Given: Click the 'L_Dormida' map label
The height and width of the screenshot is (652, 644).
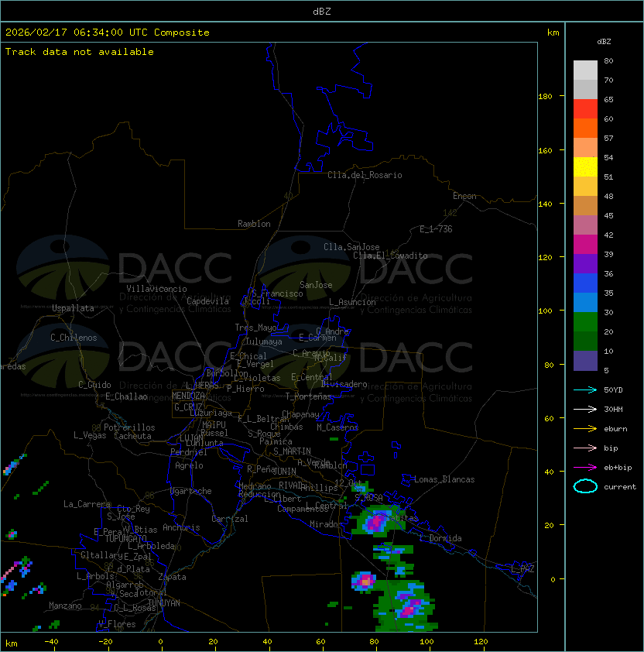Looking at the screenshot, I should pyautogui.click(x=440, y=538).
